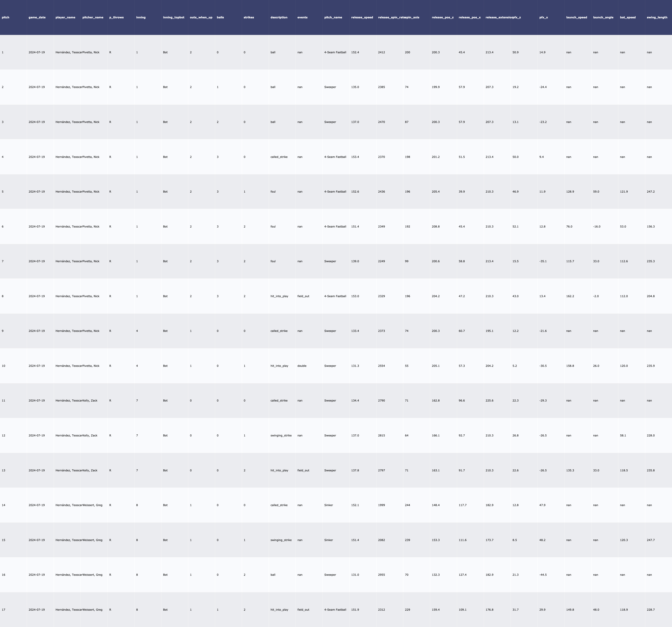Click the outs_when_up column header
Image resolution: width=672 pixels, height=627 pixels.
[201, 17]
